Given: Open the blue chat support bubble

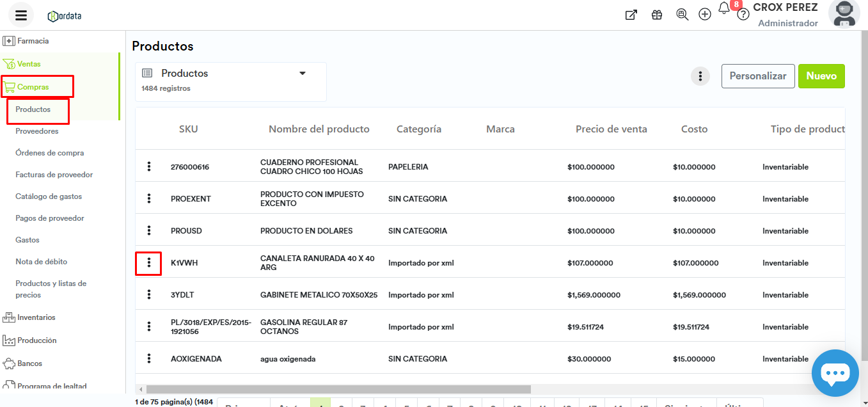Looking at the screenshot, I should [x=835, y=373].
